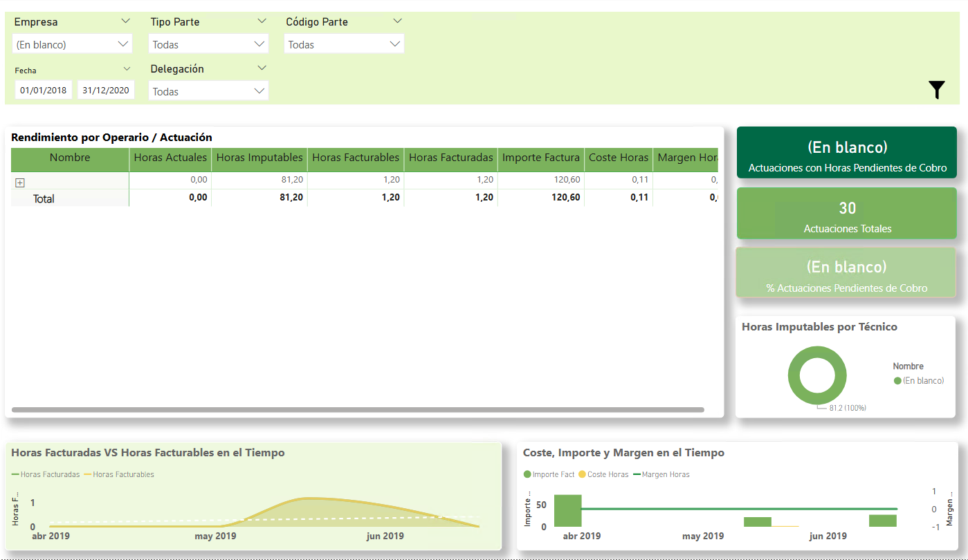Click the Importe Fact legend marker
The width and height of the screenshot is (968, 560).
pyautogui.click(x=527, y=475)
